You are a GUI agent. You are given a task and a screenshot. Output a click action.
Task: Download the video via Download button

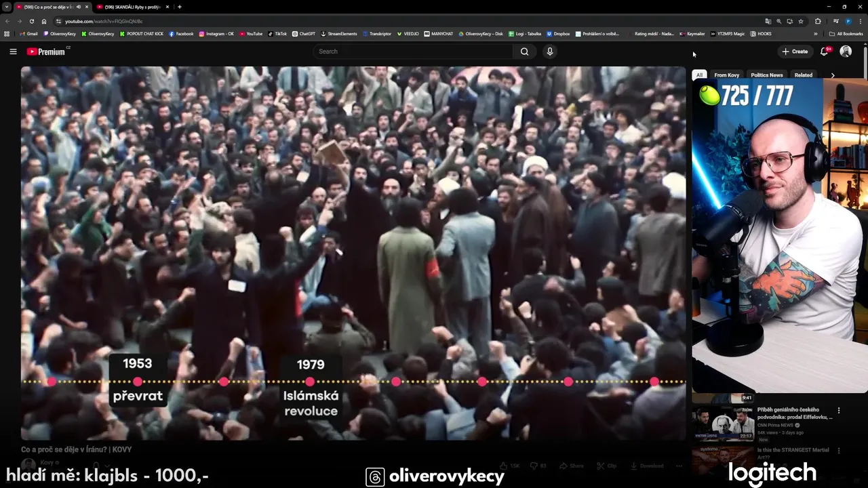point(647,466)
